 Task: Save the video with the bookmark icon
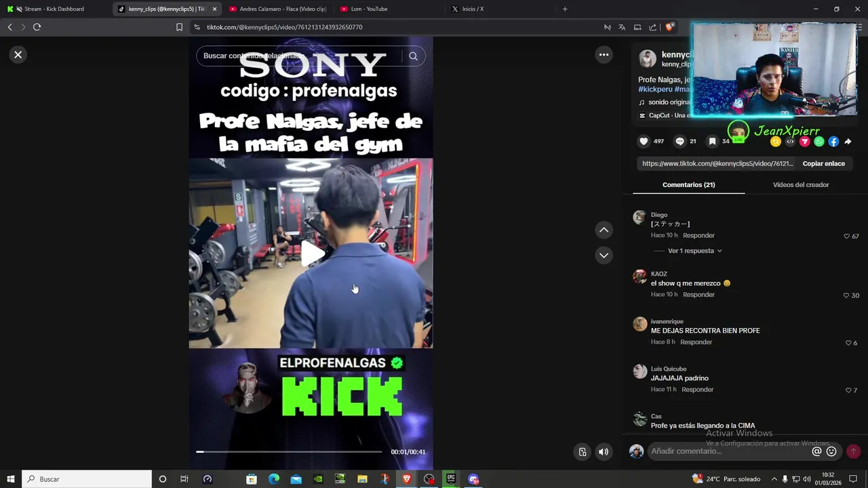(x=712, y=141)
